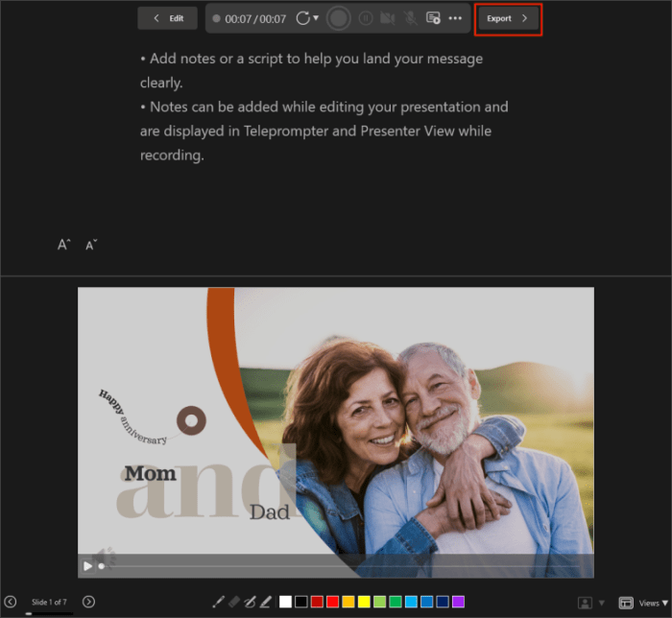The width and height of the screenshot is (672, 618).
Task: Select the highlighter tool
Action: pos(265,602)
